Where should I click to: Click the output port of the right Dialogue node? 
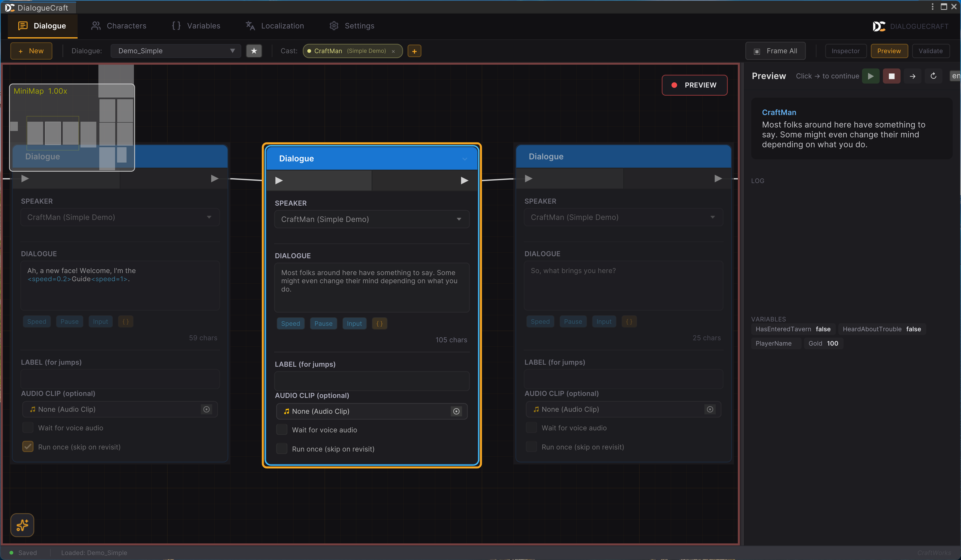(x=718, y=178)
